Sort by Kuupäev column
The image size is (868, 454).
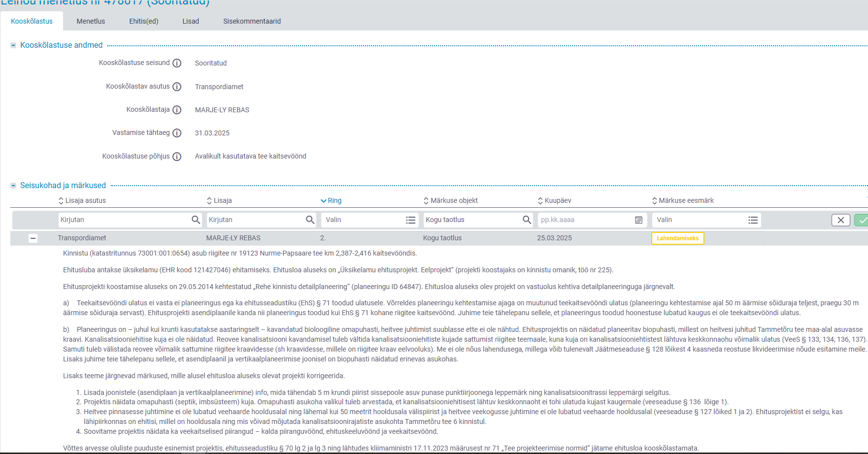(x=555, y=200)
